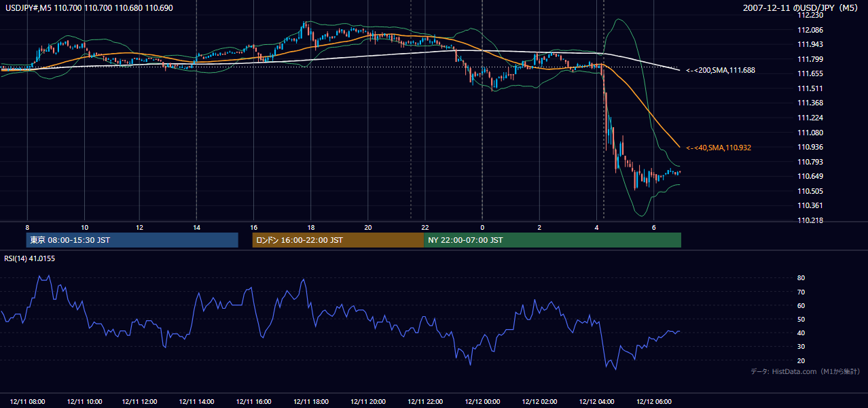868x408 pixels.
Task: Click price scale value 112.086
Action: (x=812, y=30)
